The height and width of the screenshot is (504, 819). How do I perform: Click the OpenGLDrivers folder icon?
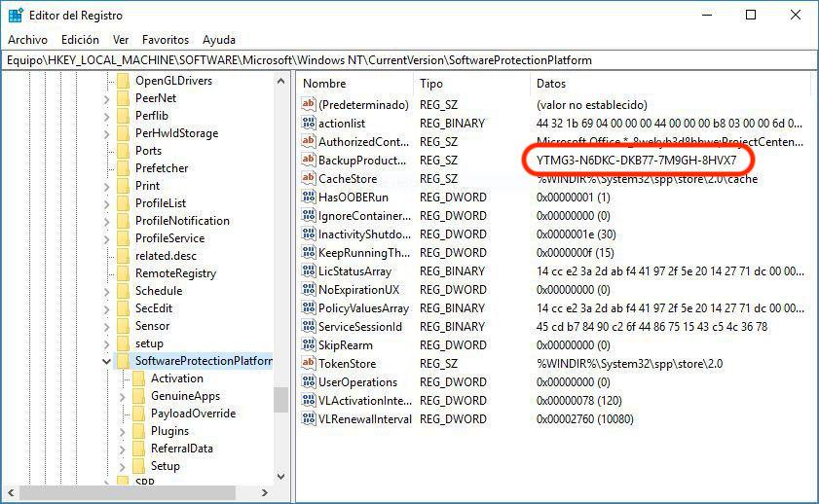[123, 81]
